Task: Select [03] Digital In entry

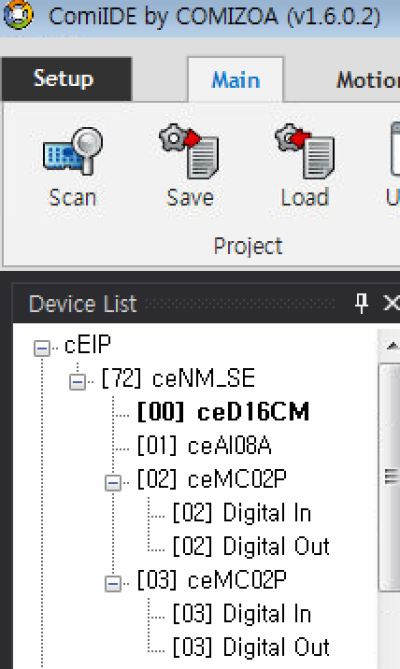Action: 242,614
